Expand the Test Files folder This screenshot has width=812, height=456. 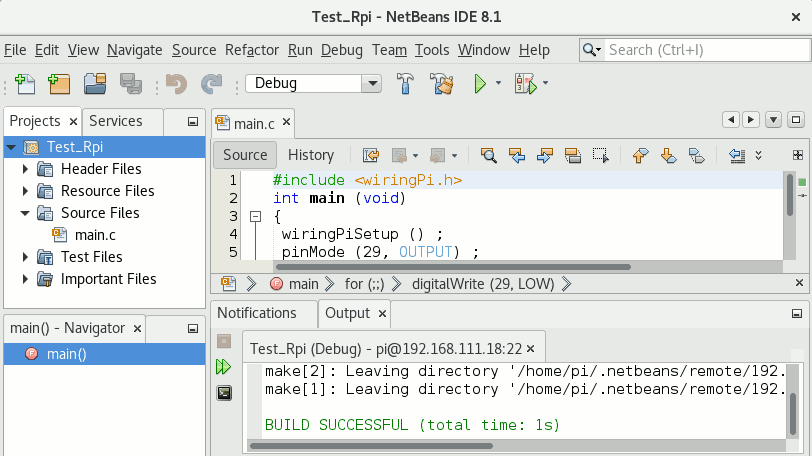25,257
